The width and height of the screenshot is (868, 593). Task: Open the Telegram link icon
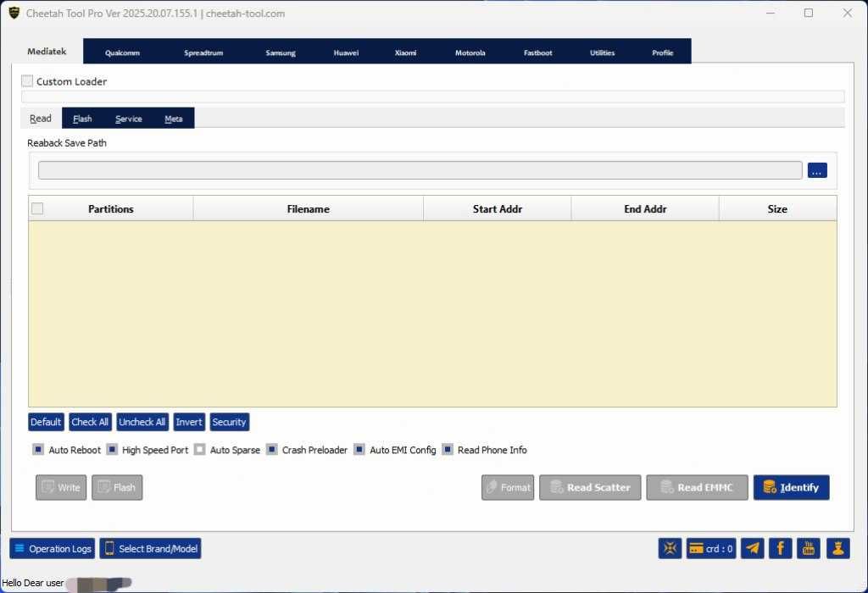753,549
